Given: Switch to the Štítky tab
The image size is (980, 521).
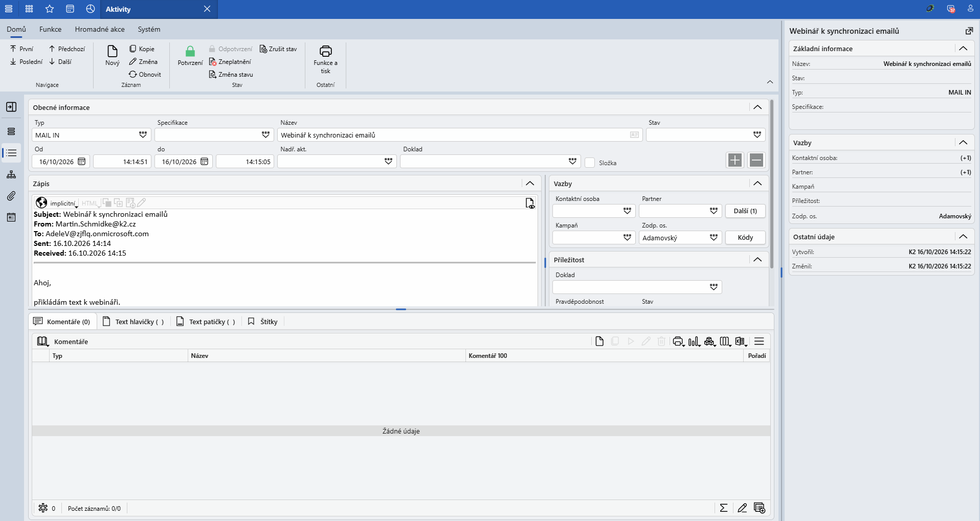Looking at the screenshot, I should coord(263,322).
